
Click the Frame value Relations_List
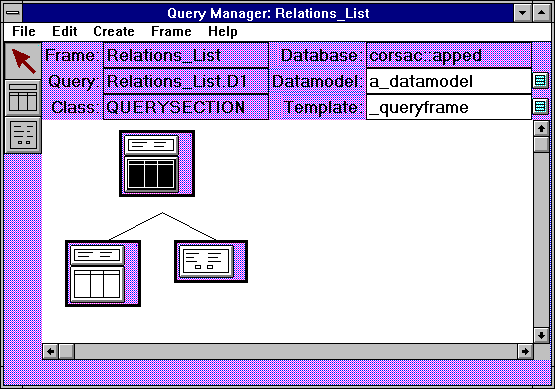186,55
